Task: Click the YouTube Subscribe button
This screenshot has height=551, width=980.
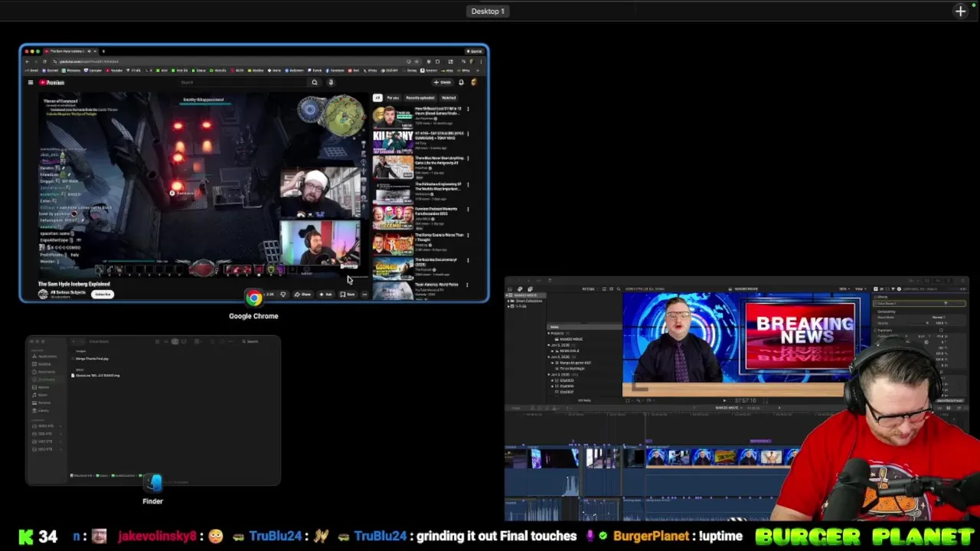Action: point(102,295)
